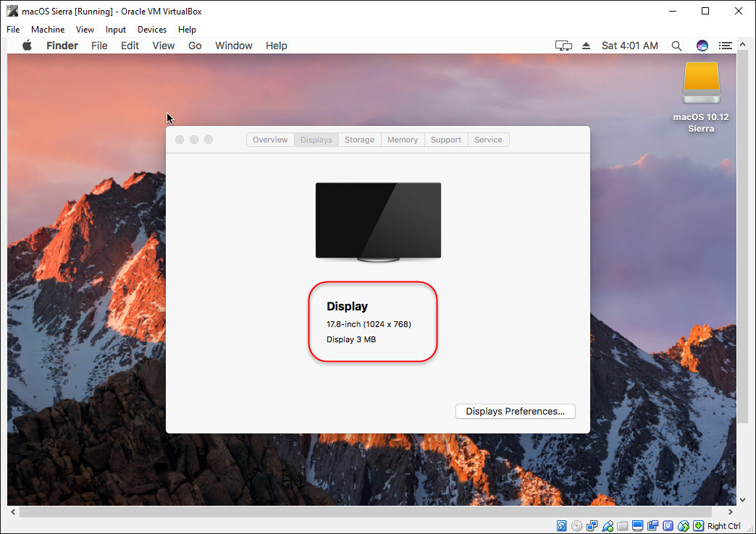Screen dimensions: 756x534
Task: Click the USB devices status icon
Action: pyautogui.click(x=608, y=526)
